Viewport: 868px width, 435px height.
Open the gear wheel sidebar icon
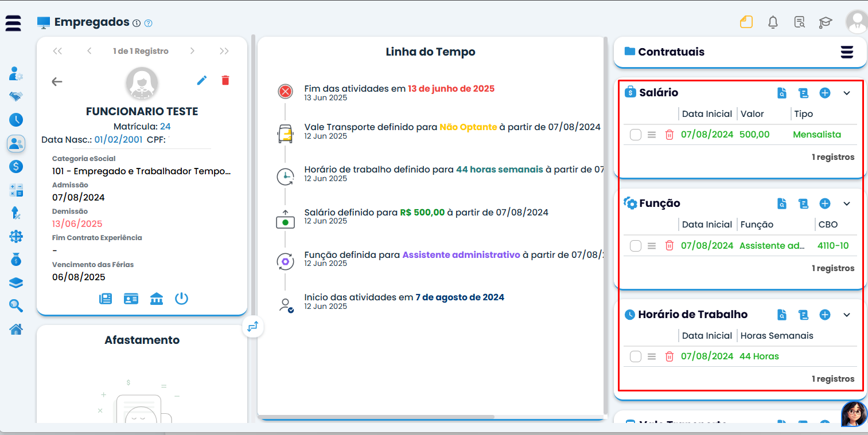16,236
